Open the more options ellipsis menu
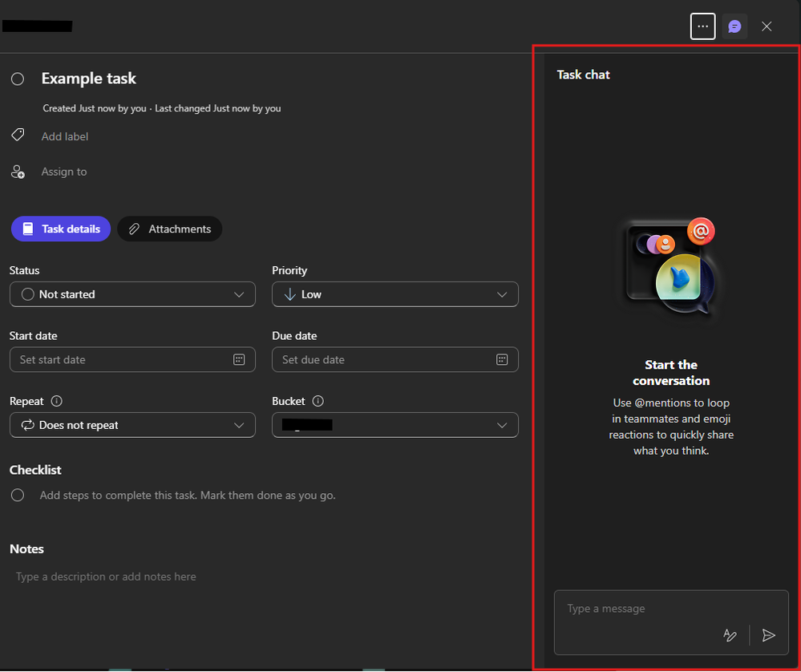The image size is (801, 672). (x=702, y=26)
